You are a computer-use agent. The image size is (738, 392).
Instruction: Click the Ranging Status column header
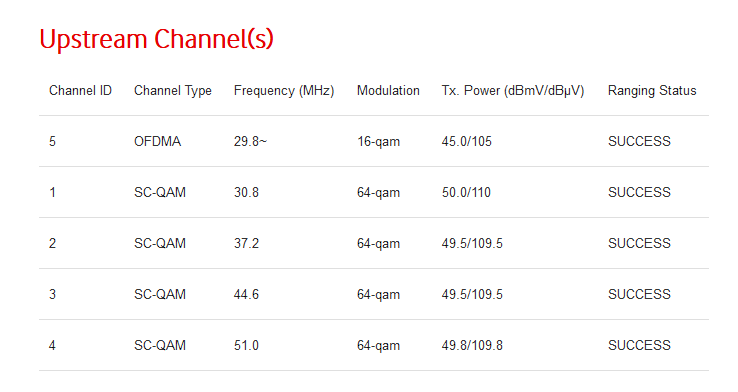point(652,91)
